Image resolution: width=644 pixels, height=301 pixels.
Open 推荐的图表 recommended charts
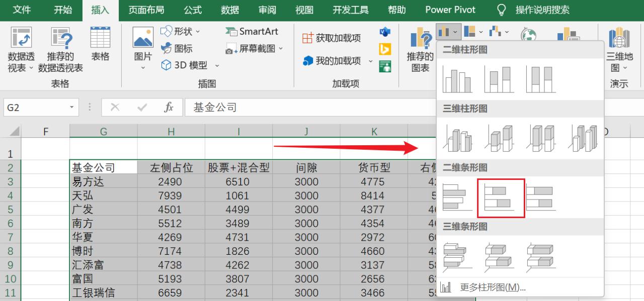(420, 50)
